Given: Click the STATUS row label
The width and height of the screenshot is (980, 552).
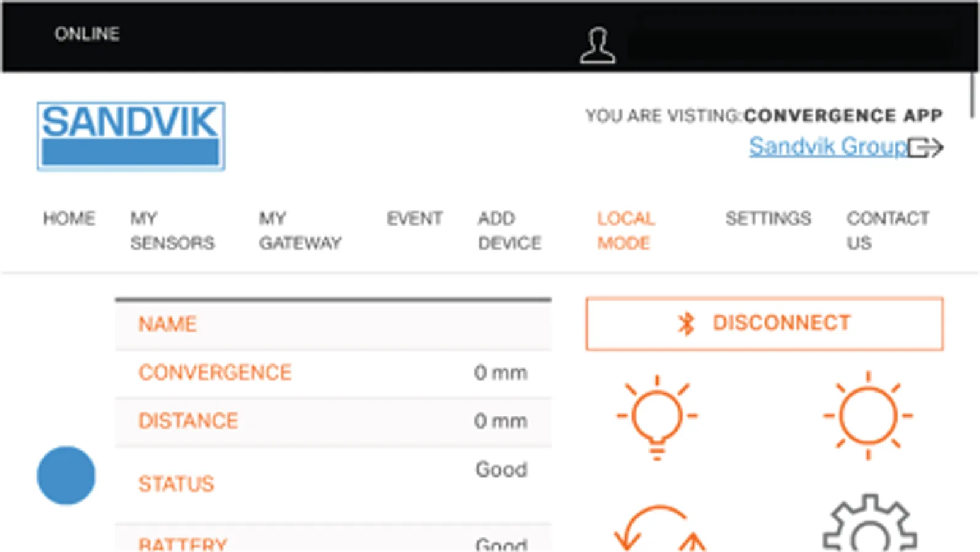Looking at the screenshot, I should point(176,484).
